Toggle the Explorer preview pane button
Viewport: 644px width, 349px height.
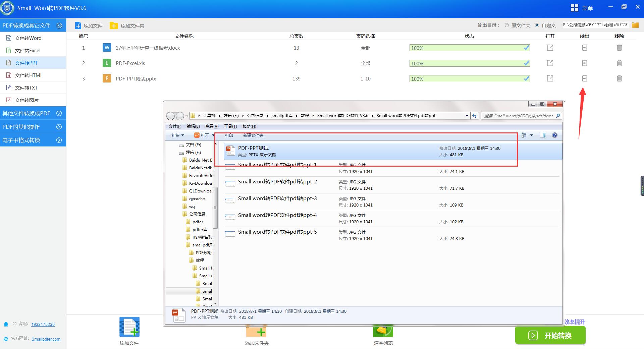pyautogui.click(x=543, y=135)
